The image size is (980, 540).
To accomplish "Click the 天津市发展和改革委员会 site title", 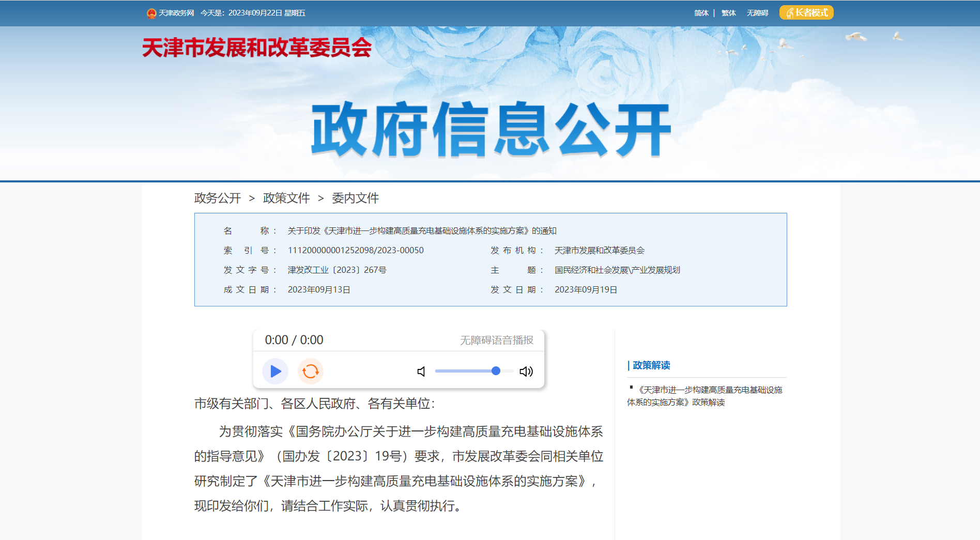I will (257, 48).
